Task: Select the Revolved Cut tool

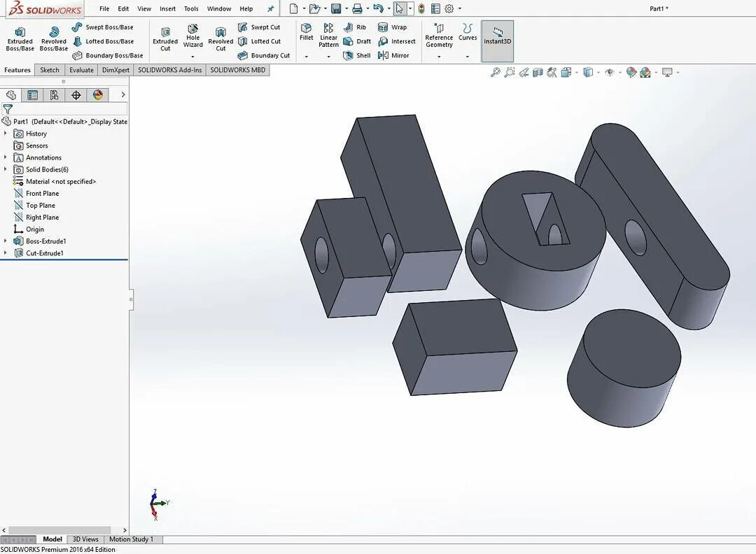Action: [220, 39]
